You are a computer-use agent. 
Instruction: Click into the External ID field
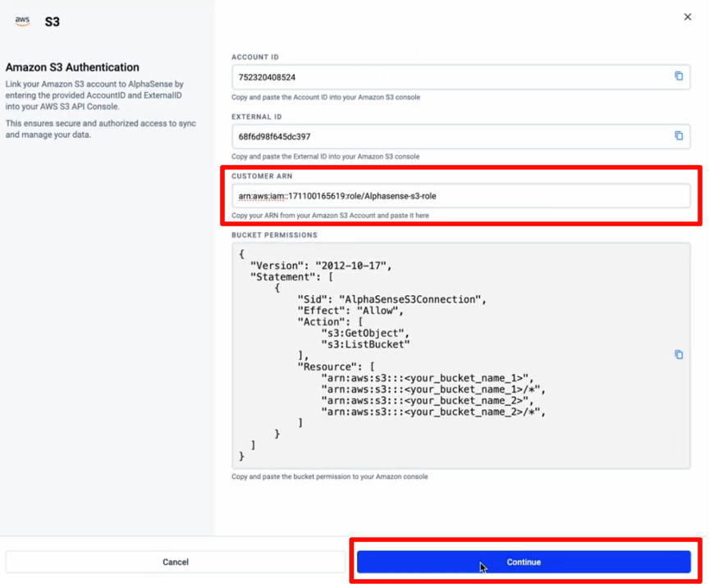point(451,136)
